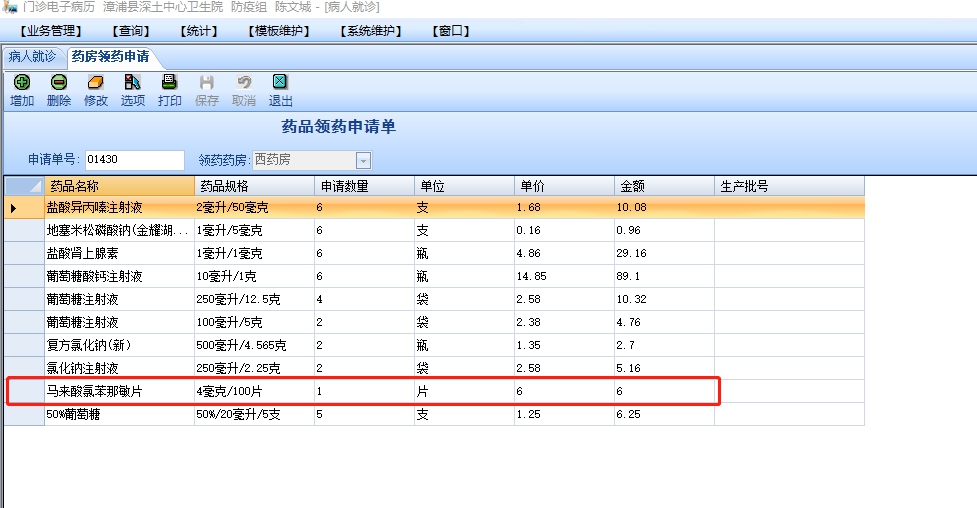Click the 2毫升/50毫克 specification cell
Image resolution: width=977 pixels, height=508 pixels.
pos(254,208)
